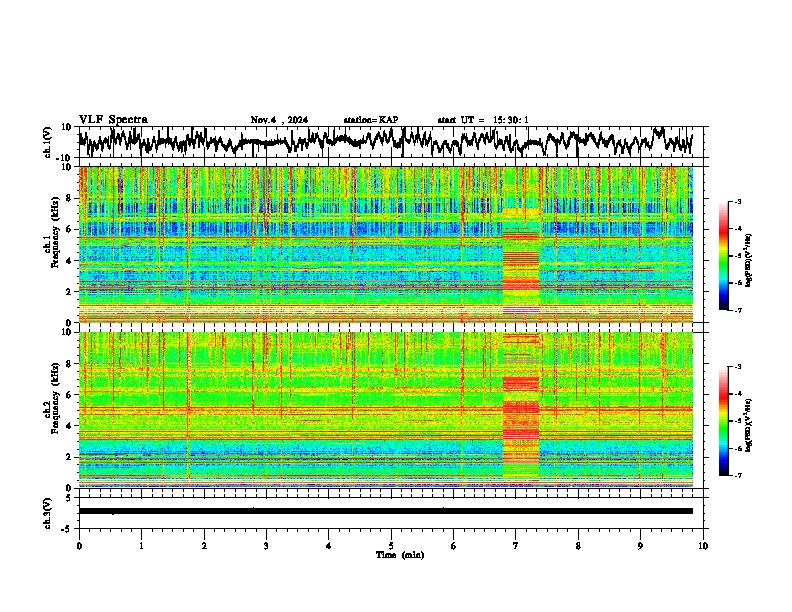792x612 pixels.
Task: Click the ch.2 spectrogram color scale bar
Action: 724,421
